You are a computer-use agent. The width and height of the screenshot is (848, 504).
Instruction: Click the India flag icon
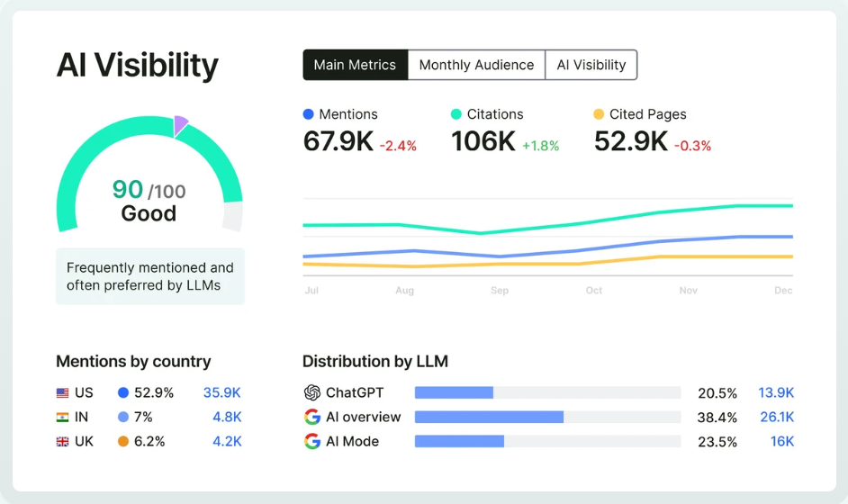click(63, 418)
